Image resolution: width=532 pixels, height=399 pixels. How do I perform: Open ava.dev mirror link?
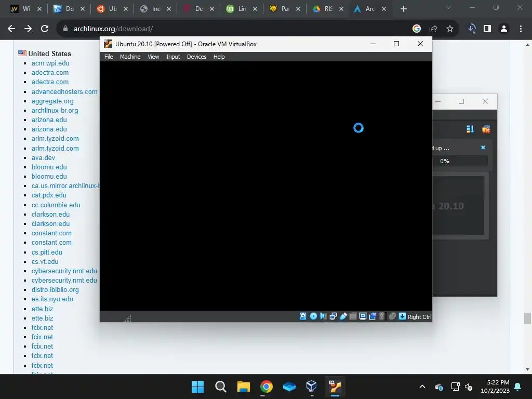click(43, 157)
